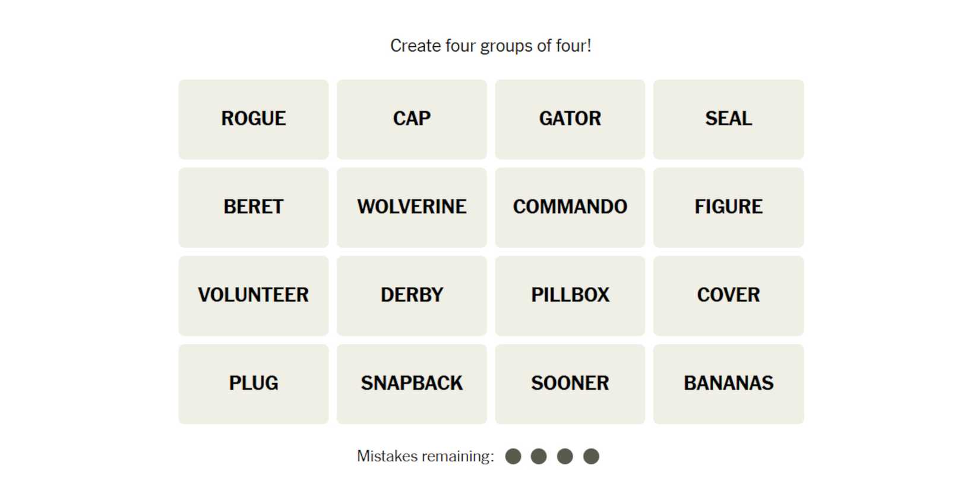Click the second mistakes remaining dot

tap(539, 456)
